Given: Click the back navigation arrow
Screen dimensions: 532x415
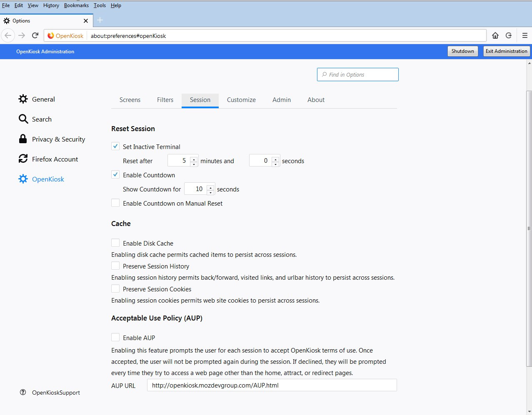Looking at the screenshot, I should 8,35.
